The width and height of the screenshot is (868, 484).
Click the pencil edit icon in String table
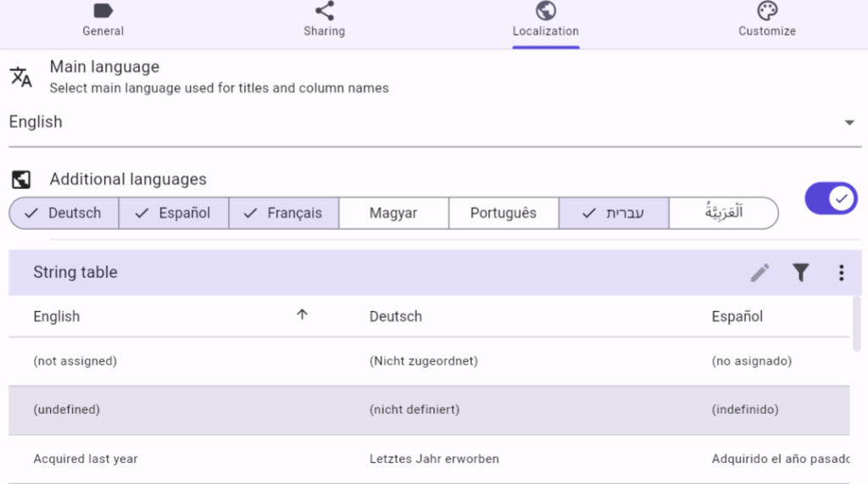[759, 272]
